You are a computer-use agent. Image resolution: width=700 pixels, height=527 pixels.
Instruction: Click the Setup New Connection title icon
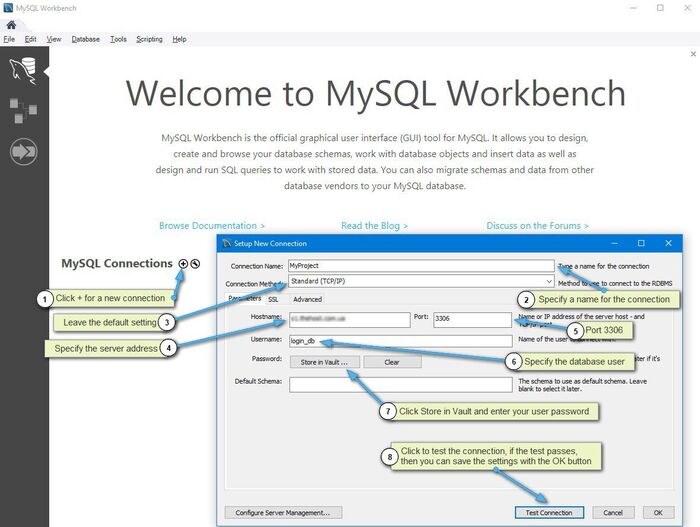pos(227,243)
